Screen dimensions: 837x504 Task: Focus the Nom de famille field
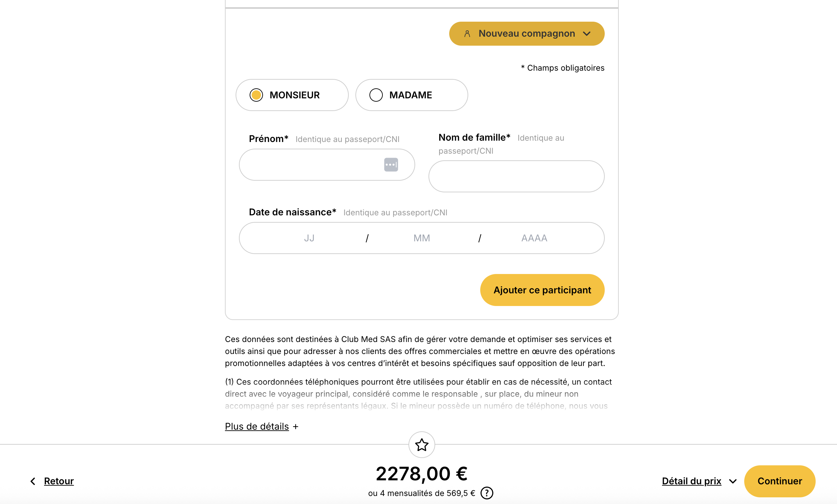point(516,176)
